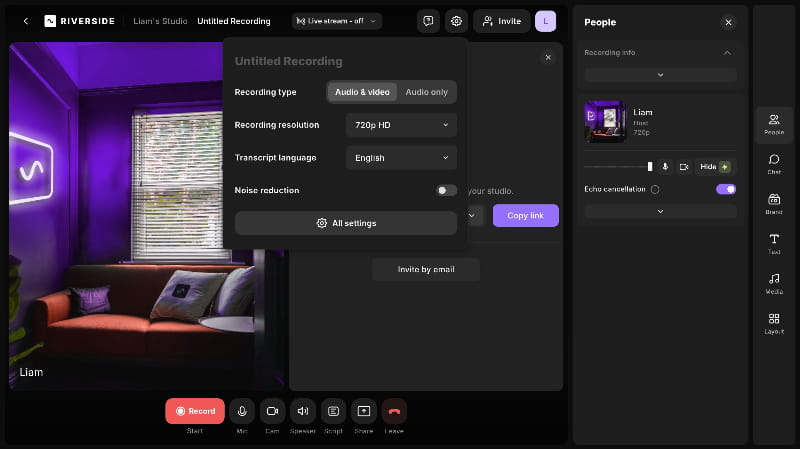Open Brand sidebar tab
The image size is (800, 449).
tap(774, 204)
